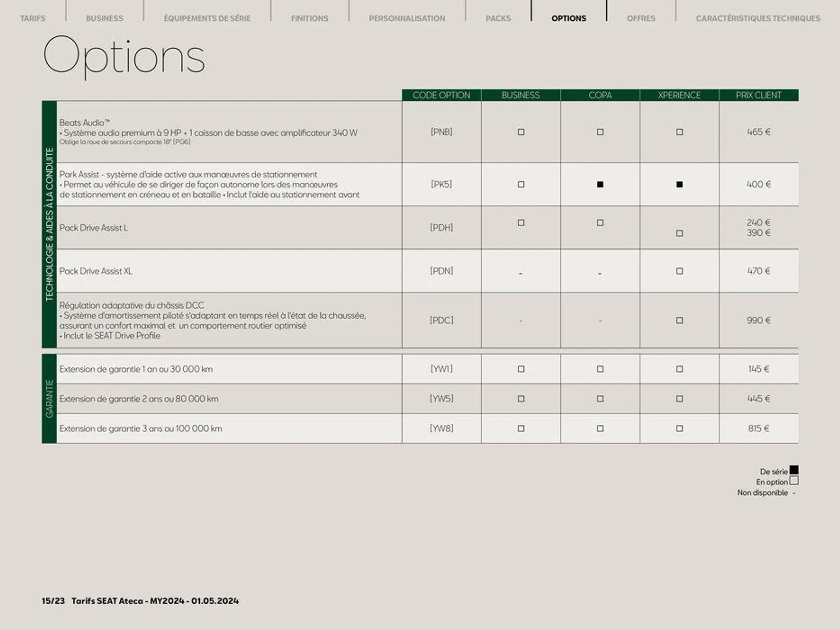
Task: Click the 470 € price
Action: [758, 271]
